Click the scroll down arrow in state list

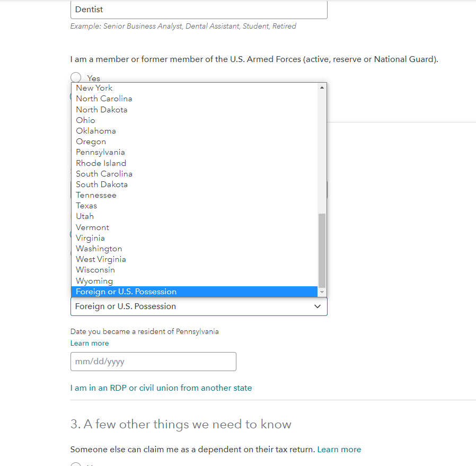322,292
